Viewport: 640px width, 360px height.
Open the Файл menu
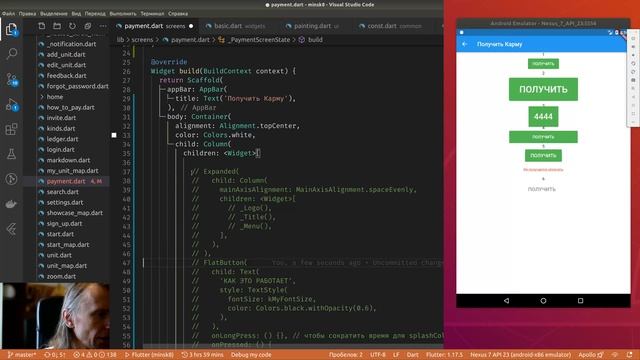[x=8, y=13]
